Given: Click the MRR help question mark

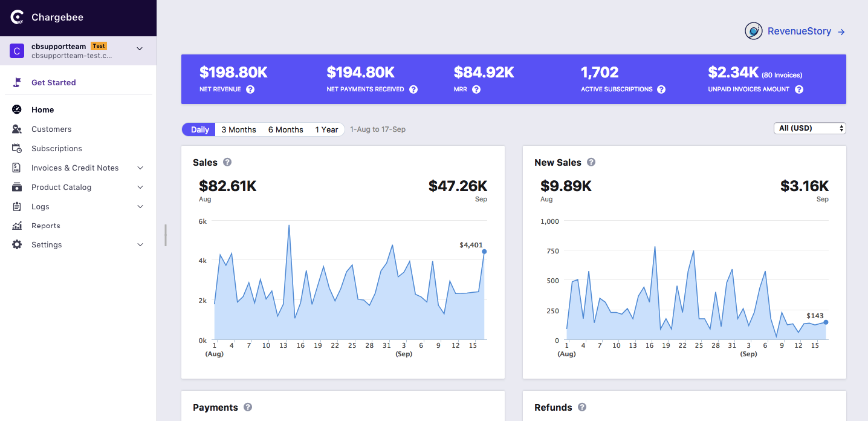Looking at the screenshot, I should [477, 89].
